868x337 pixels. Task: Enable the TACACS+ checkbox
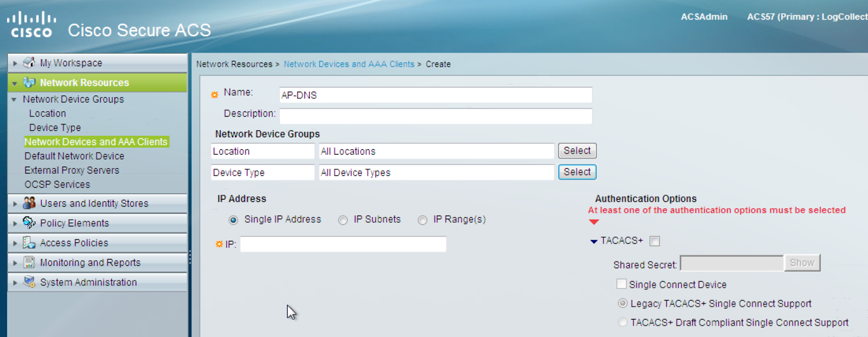coord(655,241)
